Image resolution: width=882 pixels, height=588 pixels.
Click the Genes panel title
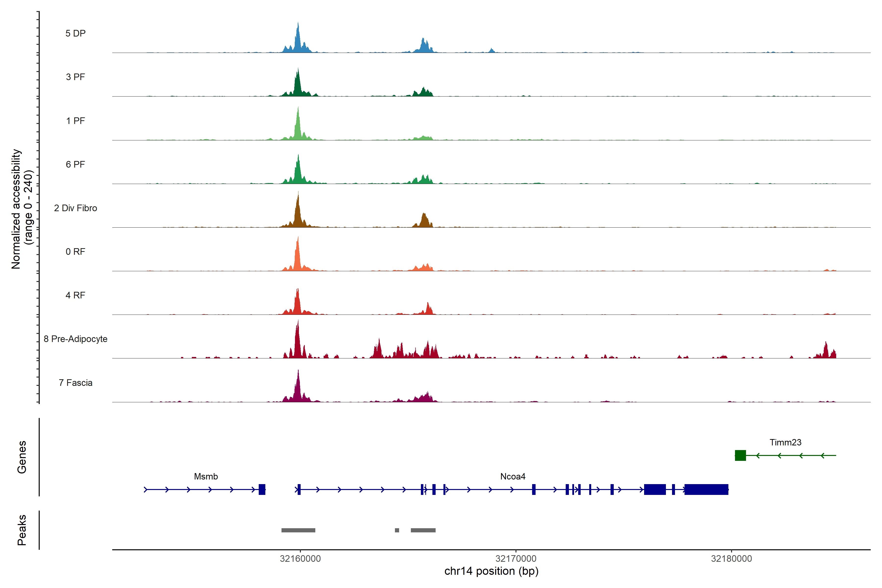pos(22,457)
